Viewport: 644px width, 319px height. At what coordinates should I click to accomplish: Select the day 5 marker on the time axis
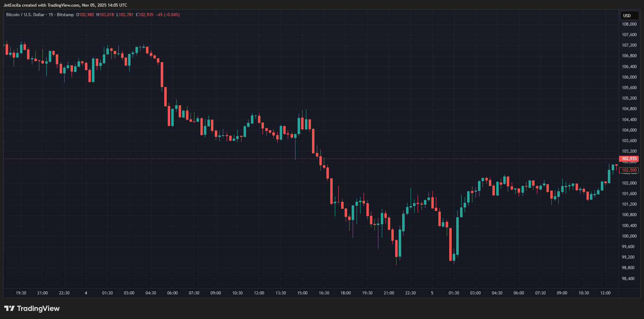point(432,293)
